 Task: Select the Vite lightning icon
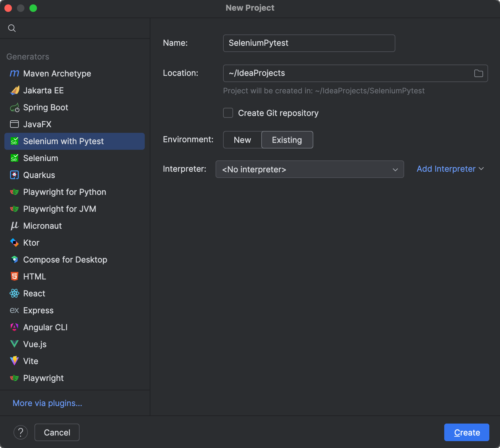(14, 361)
